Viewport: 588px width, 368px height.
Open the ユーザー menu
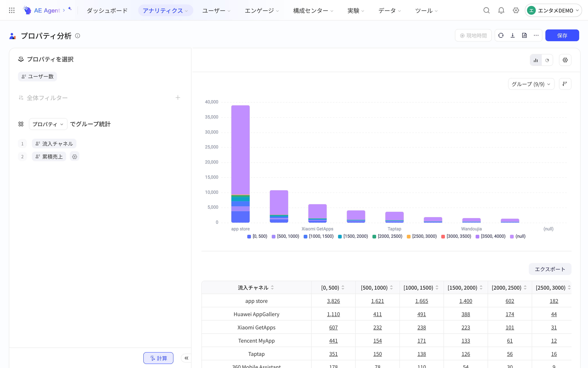(x=216, y=10)
